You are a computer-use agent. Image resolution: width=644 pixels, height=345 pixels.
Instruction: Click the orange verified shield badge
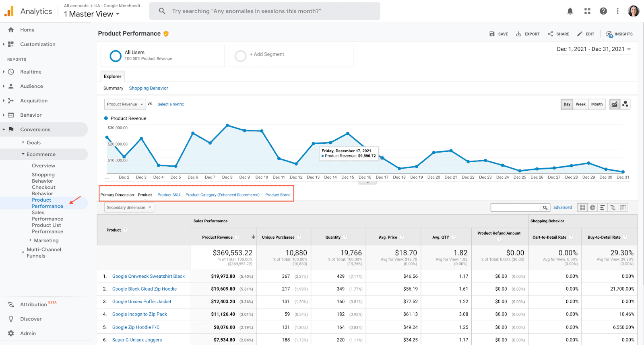[x=166, y=34]
